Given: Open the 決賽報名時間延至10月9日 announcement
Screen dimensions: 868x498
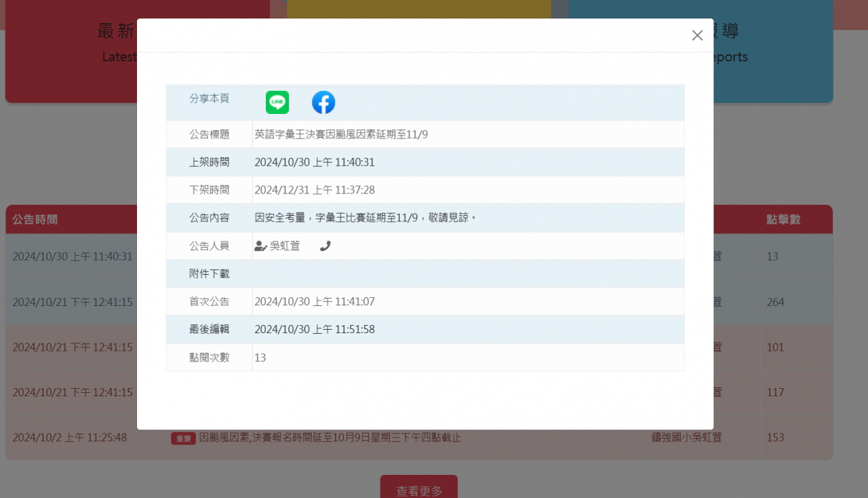Looking at the screenshot, I should 330,438.
